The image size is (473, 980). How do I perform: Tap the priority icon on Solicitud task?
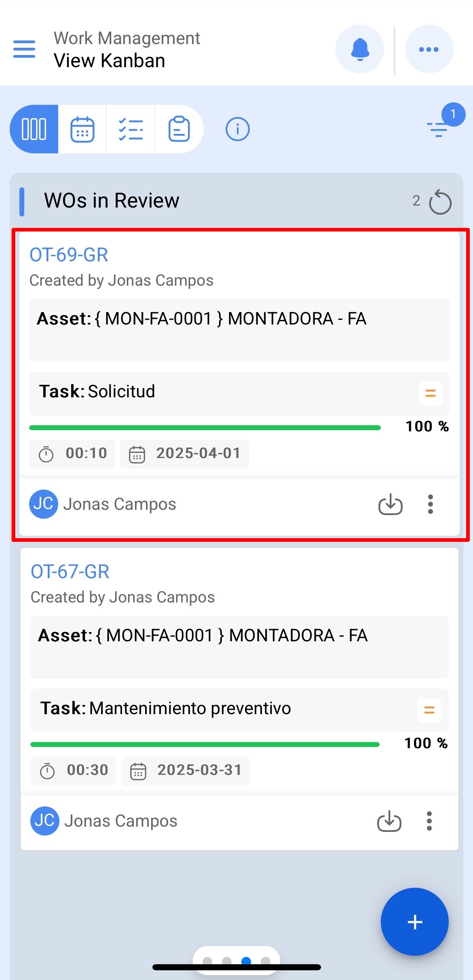click(431, 393)
